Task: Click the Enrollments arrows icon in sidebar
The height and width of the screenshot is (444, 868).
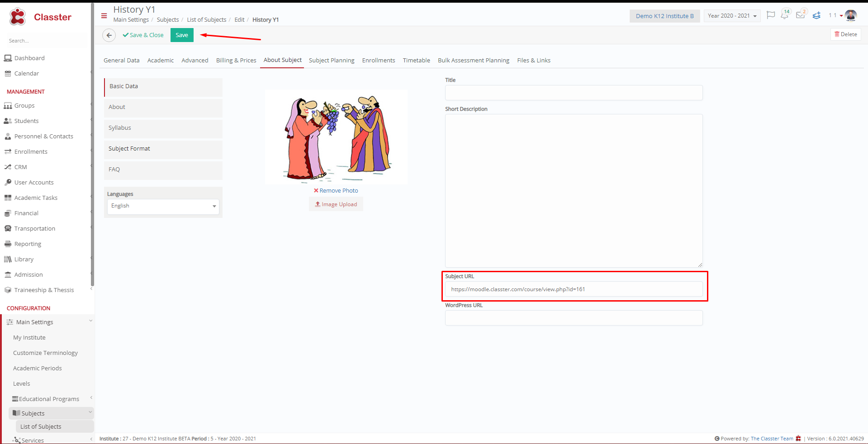Action: click(x=8, y=151)
